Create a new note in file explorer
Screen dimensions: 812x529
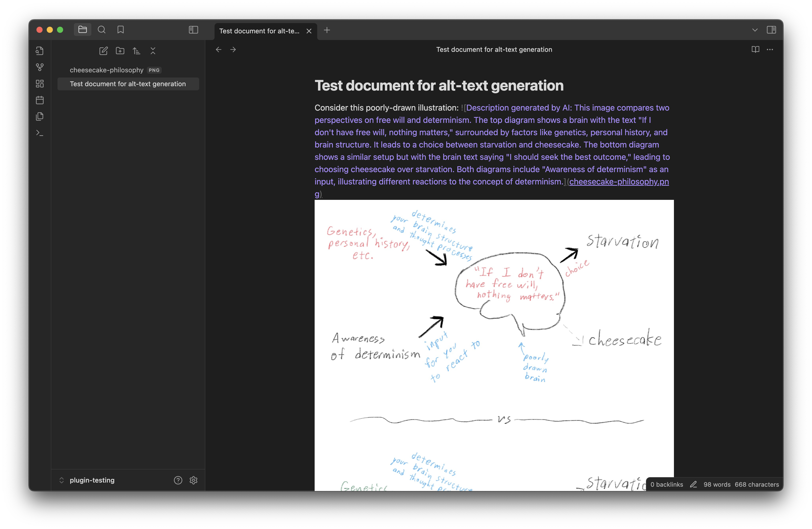[x=103, y=51]
